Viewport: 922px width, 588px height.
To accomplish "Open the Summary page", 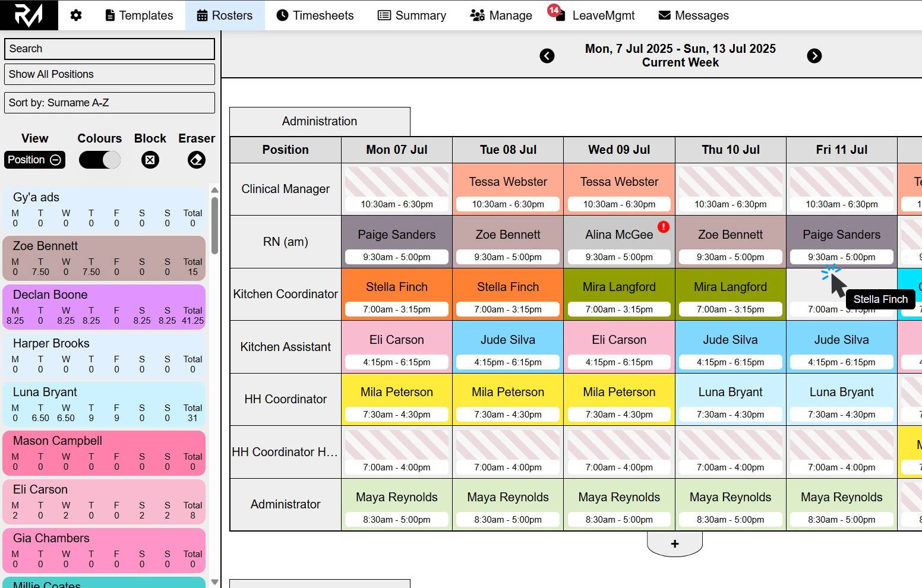I will pyautogui.click(x=412, y=15).
